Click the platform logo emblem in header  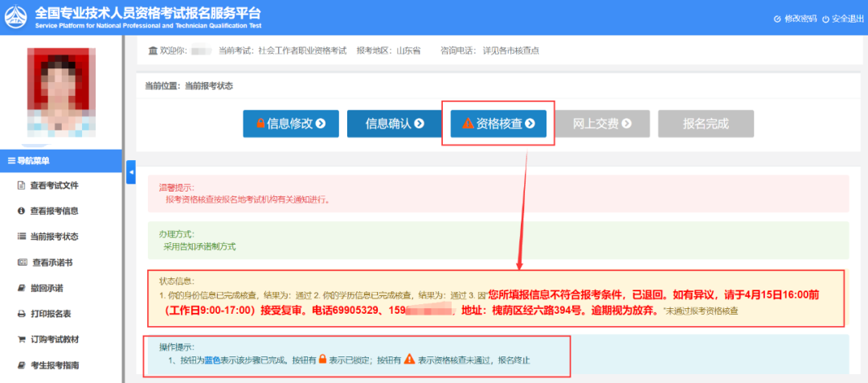tap(15, 17)
